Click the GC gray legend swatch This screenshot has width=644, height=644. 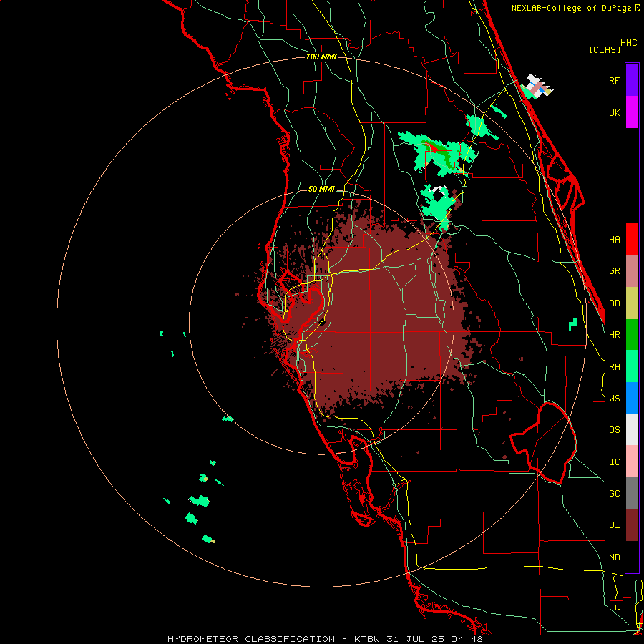[x=632, y=493]
